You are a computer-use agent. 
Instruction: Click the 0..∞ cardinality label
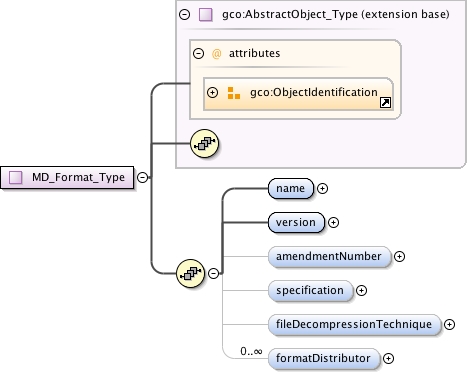pyautogui.click(x=251, y=351)
